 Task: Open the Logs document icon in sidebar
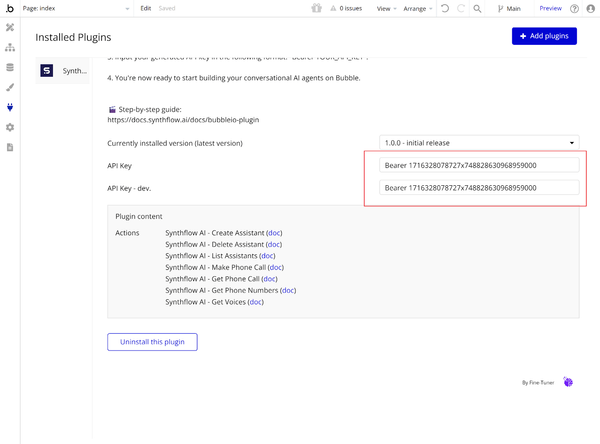(x=10, y=147)
